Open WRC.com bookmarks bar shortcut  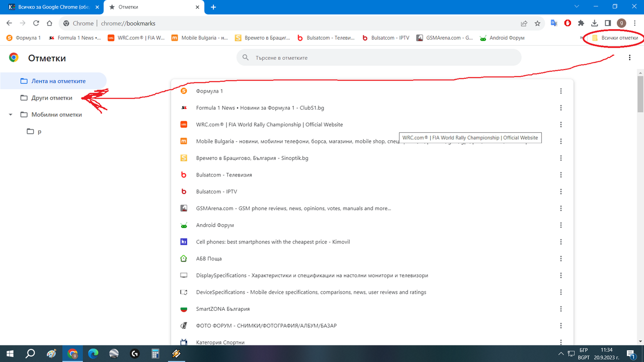(x=136, y=38)
